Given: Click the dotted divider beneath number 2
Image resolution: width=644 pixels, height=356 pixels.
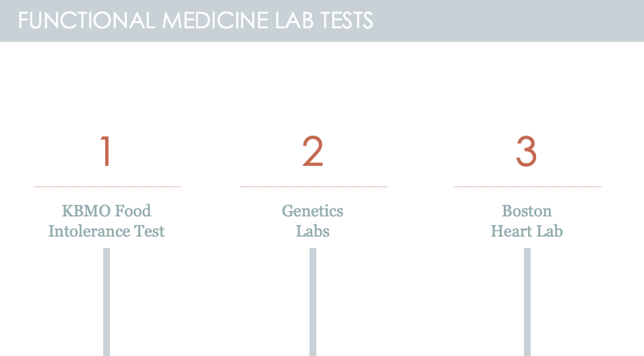Looking at the screenshot, I should pyautogui.click(x=314, y=186).
